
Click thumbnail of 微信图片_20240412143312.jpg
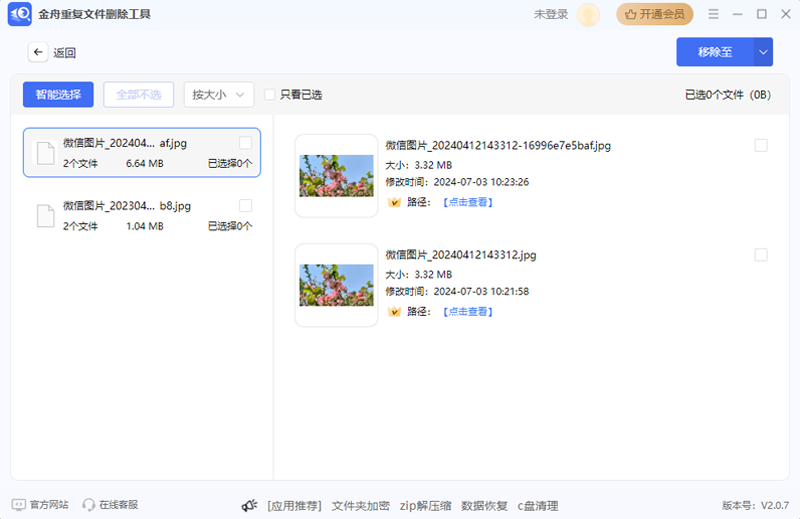[336, 285]
